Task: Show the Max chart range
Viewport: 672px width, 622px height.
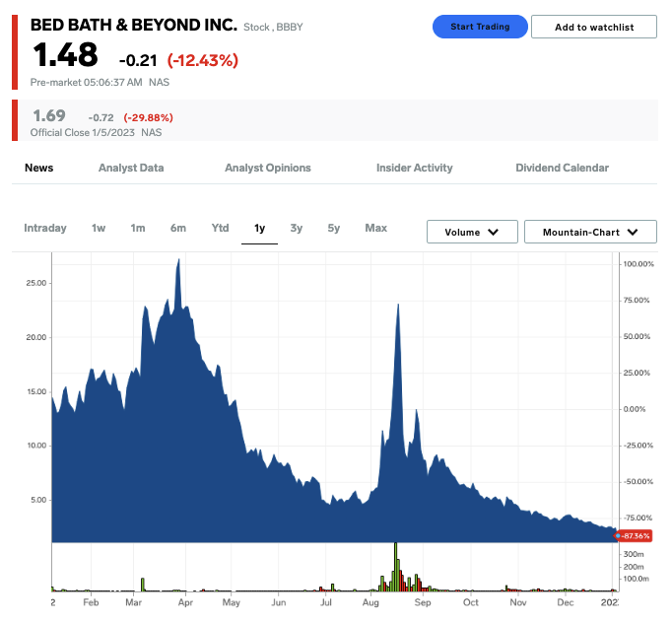Action: (x=375, y=228)
